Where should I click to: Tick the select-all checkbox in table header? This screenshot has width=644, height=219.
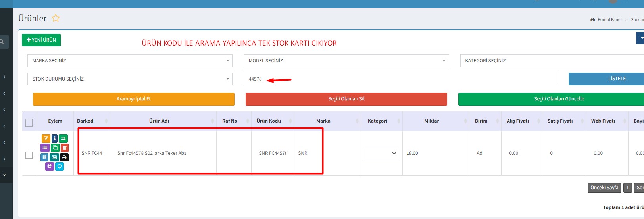coord(29,123)
